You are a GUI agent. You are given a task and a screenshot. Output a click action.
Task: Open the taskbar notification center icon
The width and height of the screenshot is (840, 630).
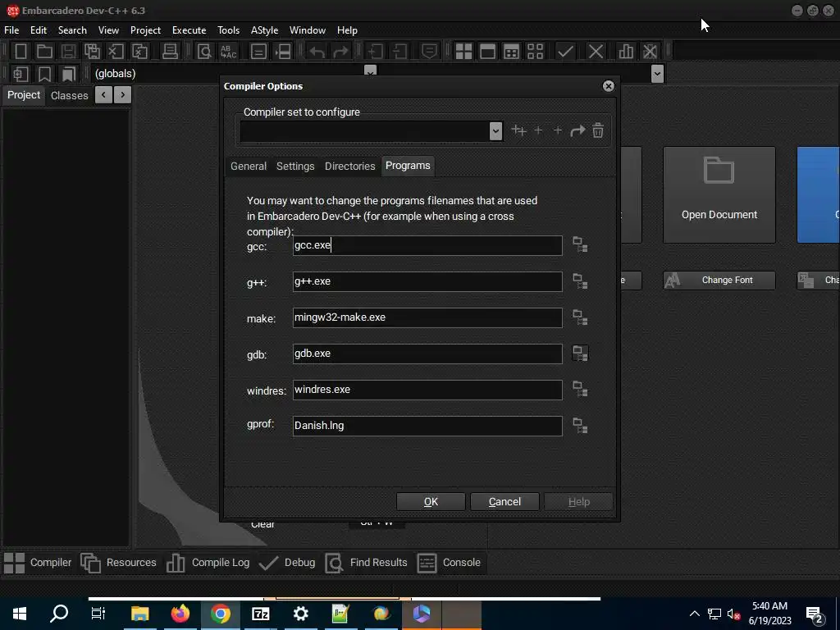coord(815,615)
